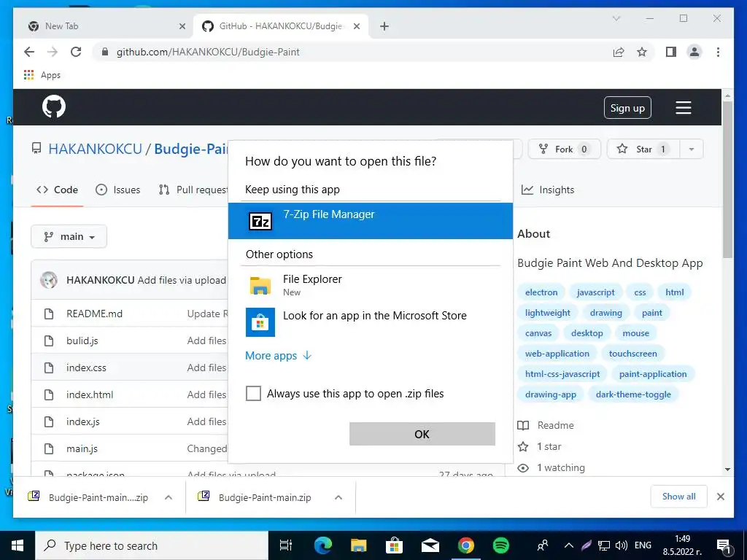Choose File Explorer to open file
The image size is (747, 560).
click(370, 285)
